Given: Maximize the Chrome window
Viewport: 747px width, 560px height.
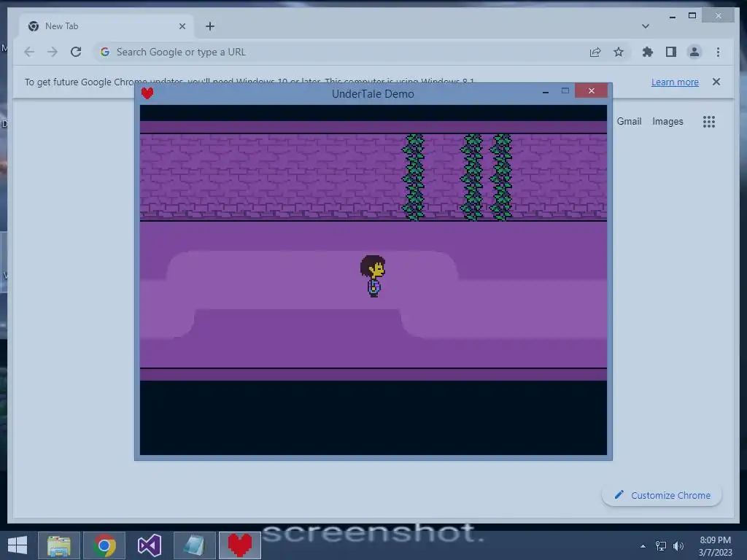Looking at the screenshot, I should pos(692,16).
